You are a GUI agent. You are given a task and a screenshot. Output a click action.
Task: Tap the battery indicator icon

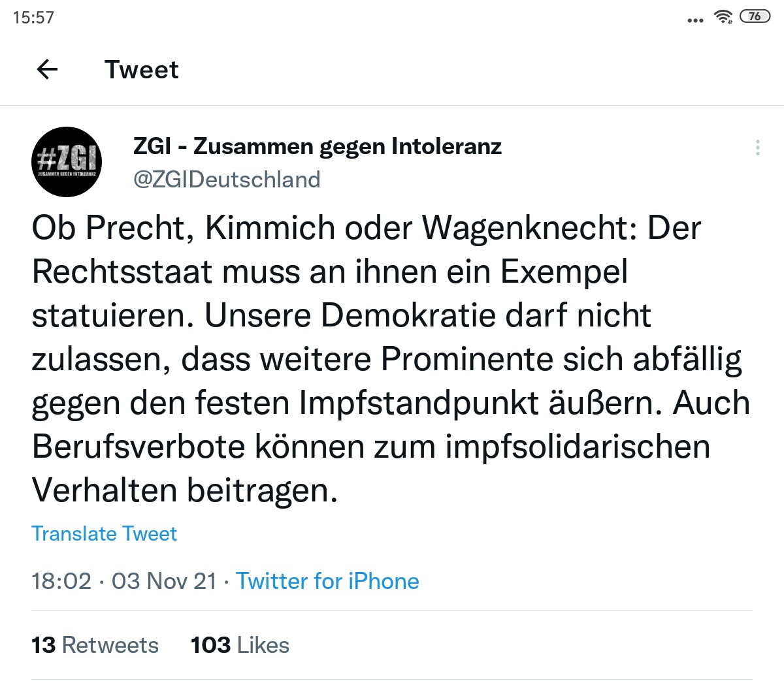tap(755, 16)
